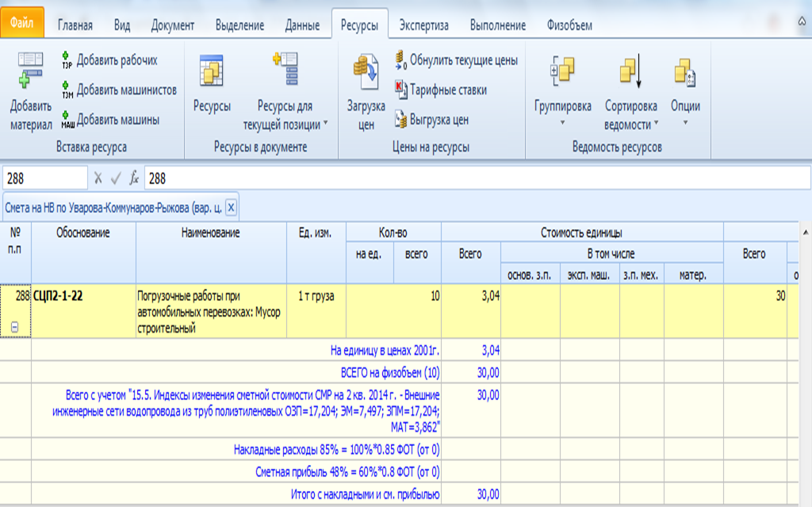Switch to the Экспертиза tab

point(423,25)
